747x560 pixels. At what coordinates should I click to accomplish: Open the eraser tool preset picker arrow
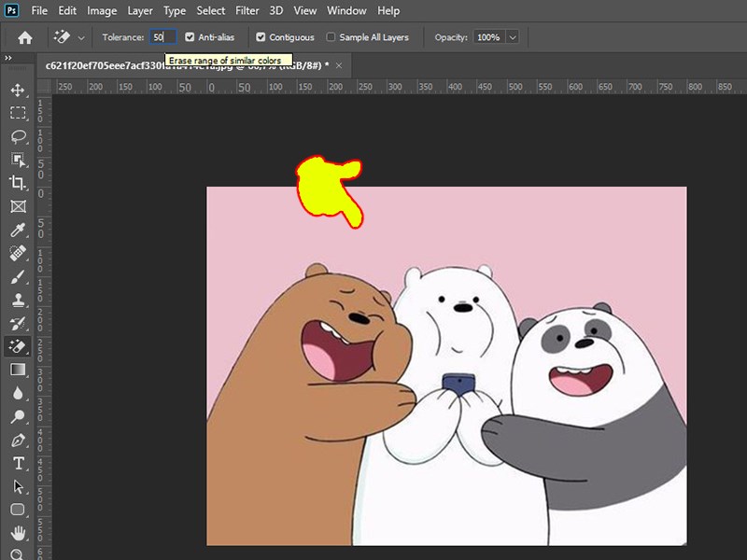tap(81, 37)
